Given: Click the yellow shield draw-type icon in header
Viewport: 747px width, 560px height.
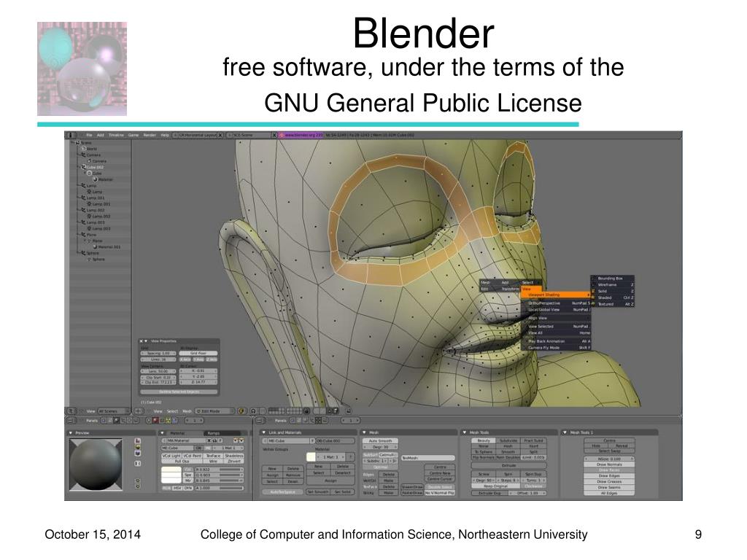Looking at the screenshot, I should 241,411.
